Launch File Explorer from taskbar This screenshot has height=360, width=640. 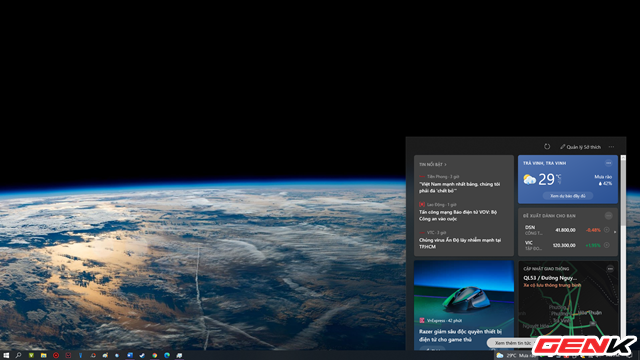(x=43, y=356)
